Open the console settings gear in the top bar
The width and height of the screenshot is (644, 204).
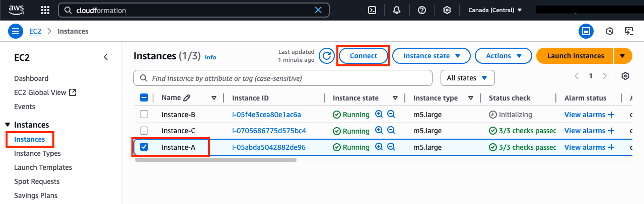point(447,10)
